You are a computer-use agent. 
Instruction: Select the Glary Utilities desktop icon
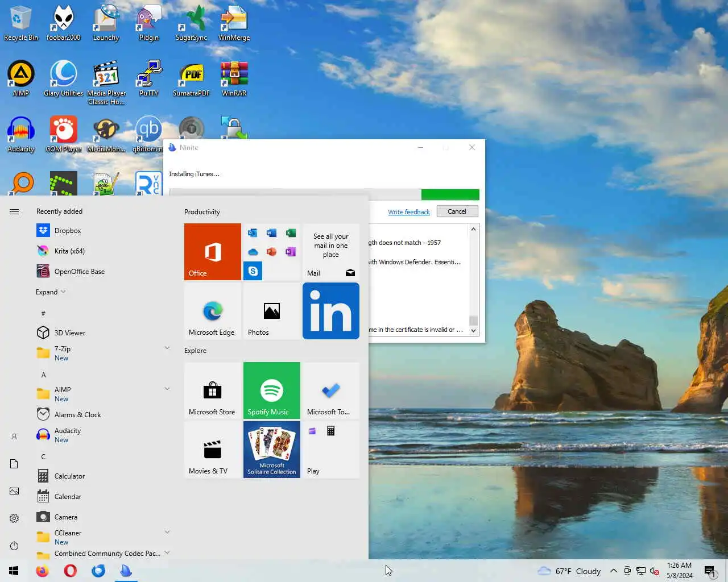tap(63, 79)
